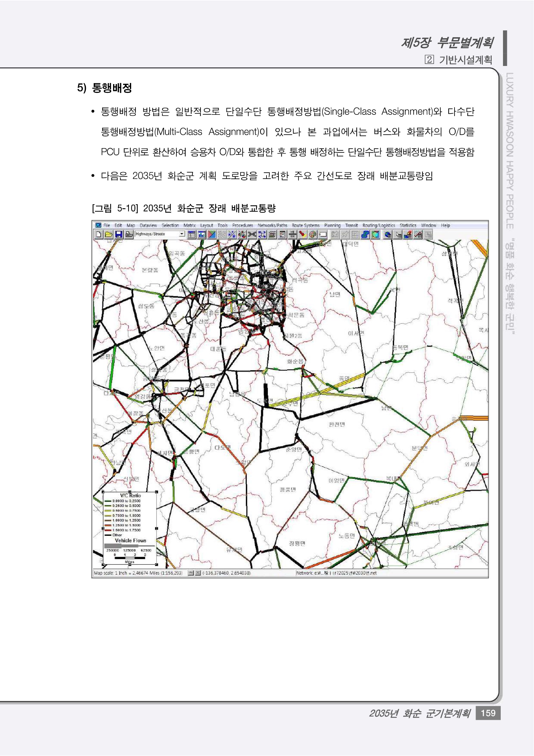Expand the Highways/Streets layer dropdown

pyautogui.click(x=182, y=234)
